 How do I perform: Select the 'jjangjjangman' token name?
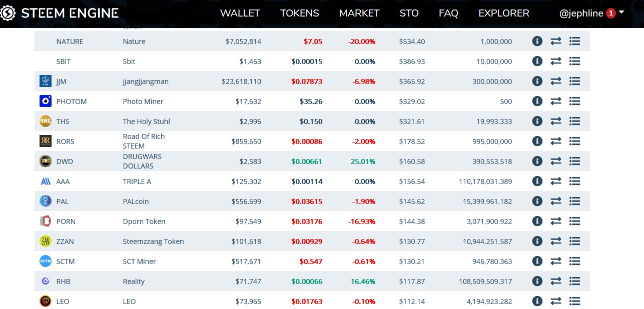(146, 81)
